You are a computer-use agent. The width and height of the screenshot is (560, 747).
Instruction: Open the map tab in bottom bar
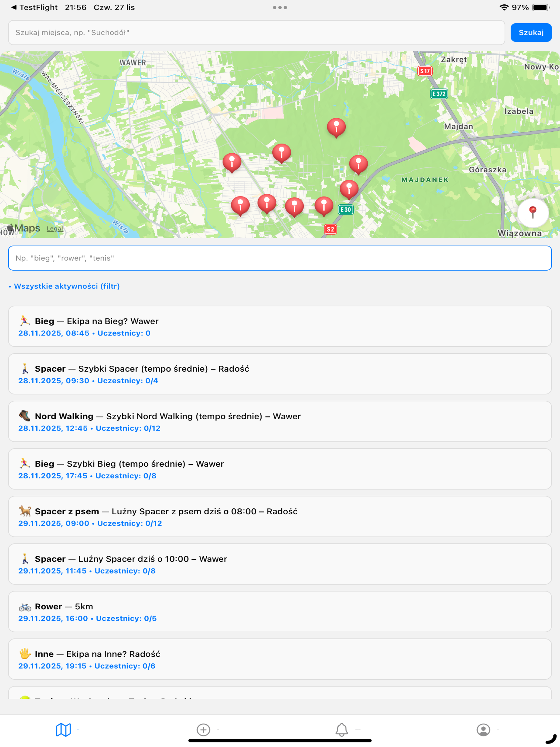(63, 729)
